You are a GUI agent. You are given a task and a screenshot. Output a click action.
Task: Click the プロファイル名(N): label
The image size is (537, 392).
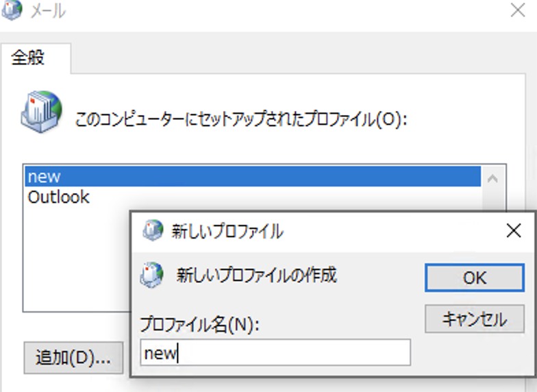pyautogui.click(x=200, y=323)
